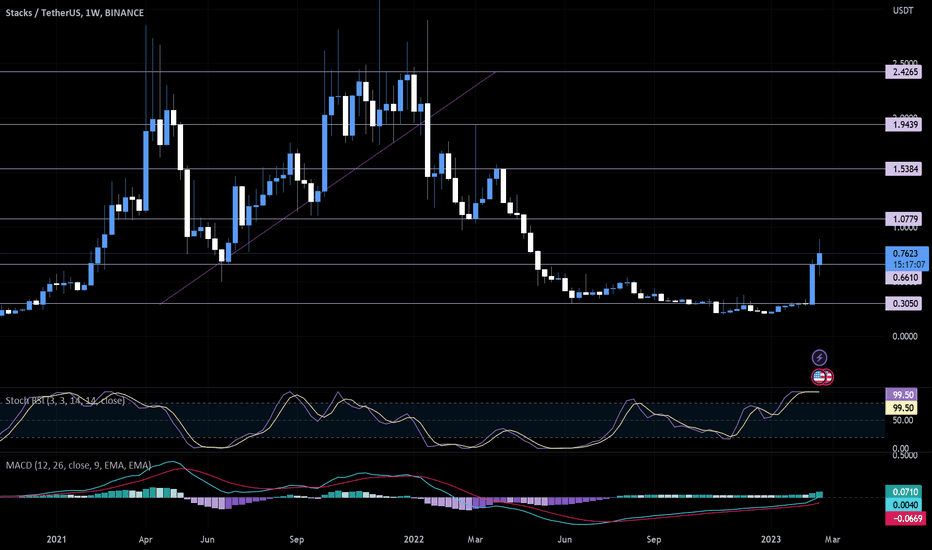Click the purple lightning bolt event icon
Viewport: 932px width, 550px height.
819,357
